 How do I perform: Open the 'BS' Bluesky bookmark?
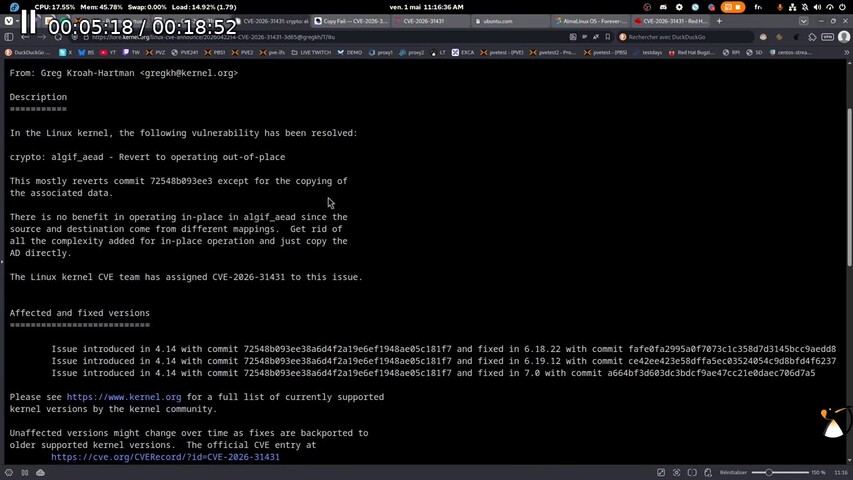(86, 53)
